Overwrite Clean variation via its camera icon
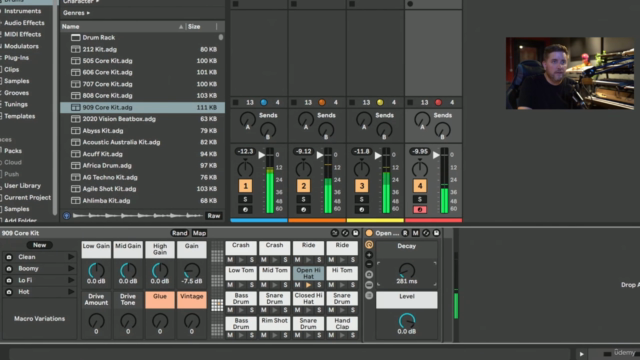The height and width of the screenshot is (360, 640). 9,257
